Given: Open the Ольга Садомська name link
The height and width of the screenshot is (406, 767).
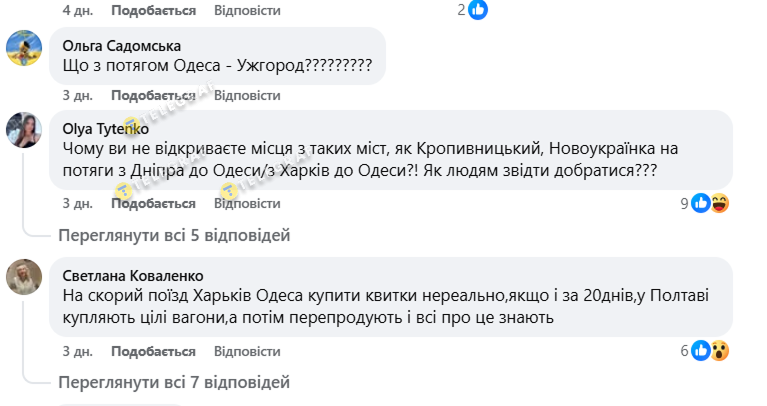Looking at the screenshot, I should (x=122, y=45).
